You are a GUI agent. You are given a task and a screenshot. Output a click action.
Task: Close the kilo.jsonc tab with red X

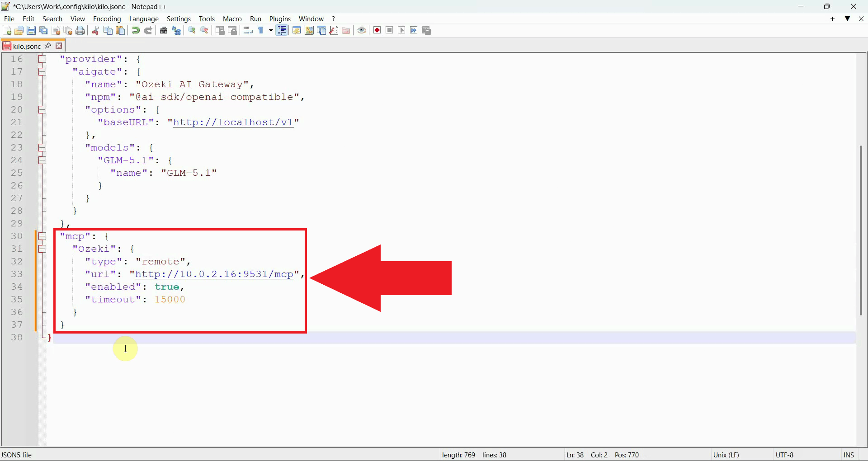click(x=59, y=46)
